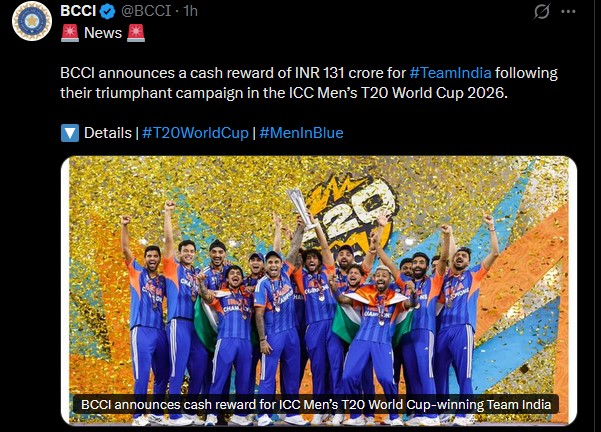Click the "News" heading text
The image size is (601, 432).
(102, 33)
